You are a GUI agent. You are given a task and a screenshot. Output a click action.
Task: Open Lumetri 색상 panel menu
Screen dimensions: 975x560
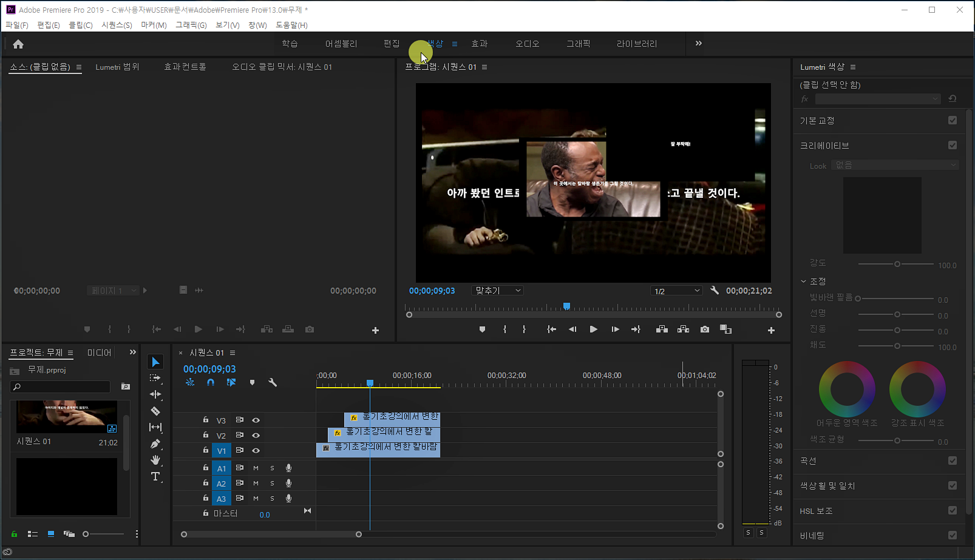[853, 67]
